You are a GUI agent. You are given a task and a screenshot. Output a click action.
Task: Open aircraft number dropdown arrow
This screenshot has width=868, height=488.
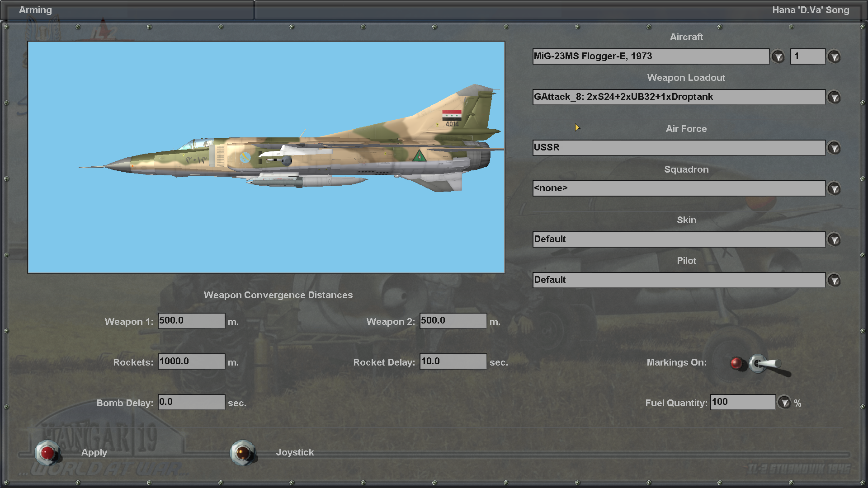834,56
